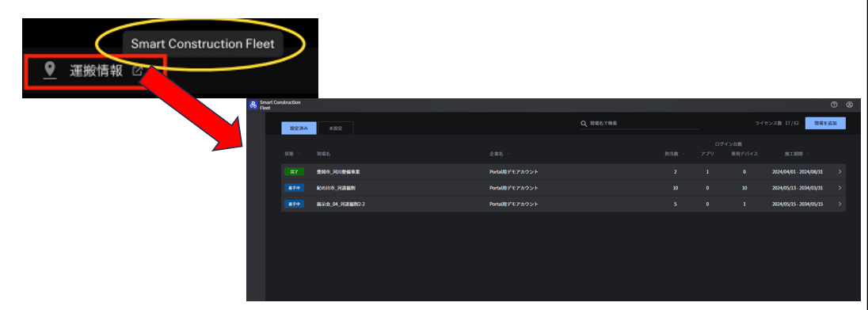Viewport: 868px width, 310px height.
Task: Click the map pin icon beside 運搬情報
Action: pyautogui.click(x=51, y=71)
